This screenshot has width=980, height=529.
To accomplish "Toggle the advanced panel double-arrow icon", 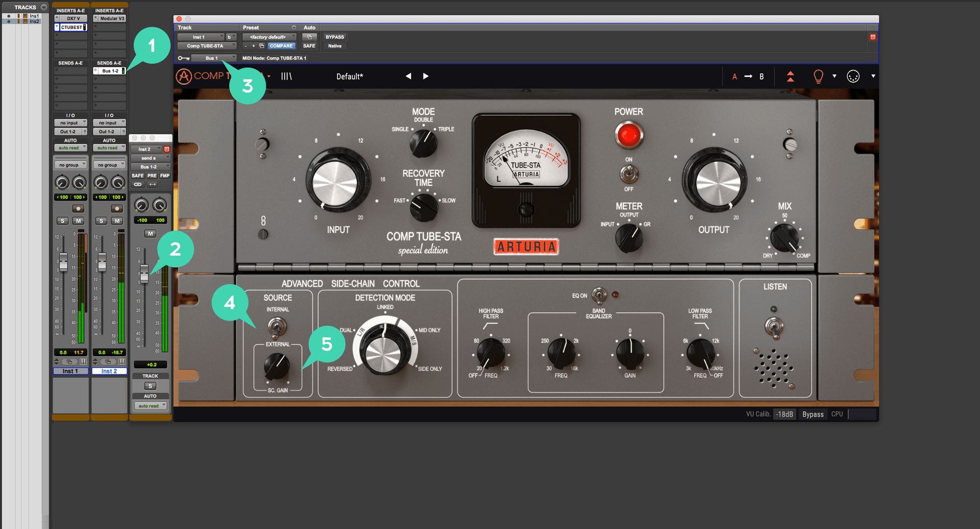I will tap(790, 77).
